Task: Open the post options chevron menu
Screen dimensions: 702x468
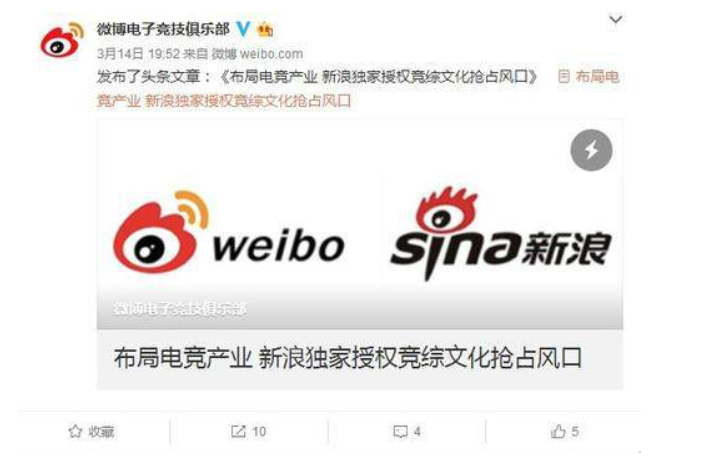Action: [616, 19]
